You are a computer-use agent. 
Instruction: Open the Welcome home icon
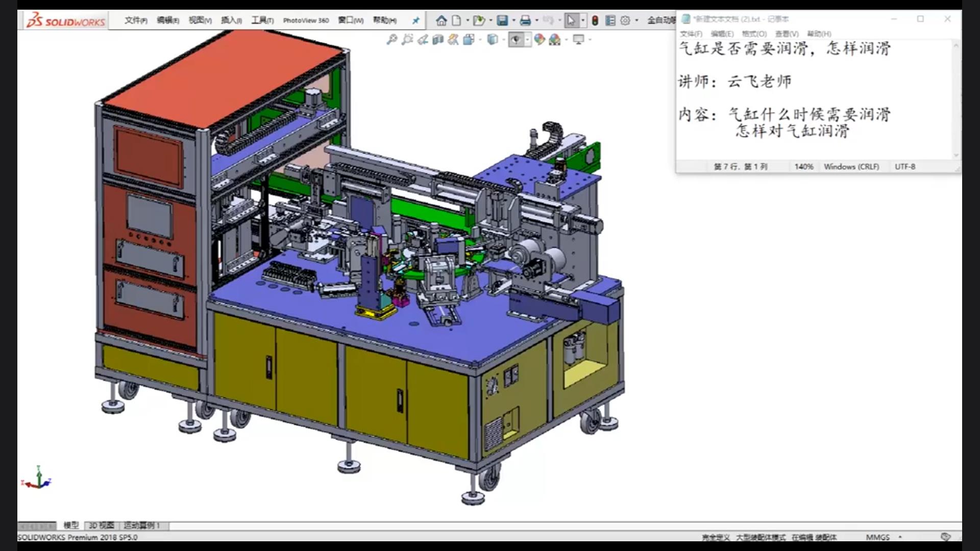(442, 20)
